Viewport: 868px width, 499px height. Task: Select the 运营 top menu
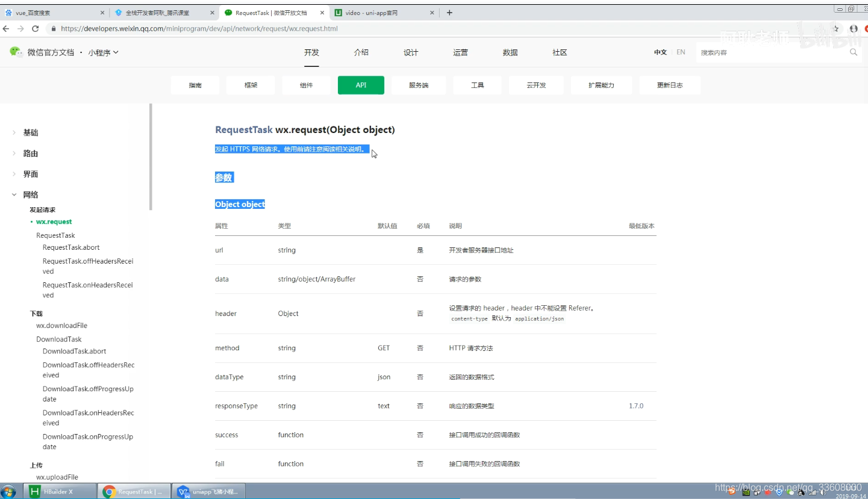461,52
